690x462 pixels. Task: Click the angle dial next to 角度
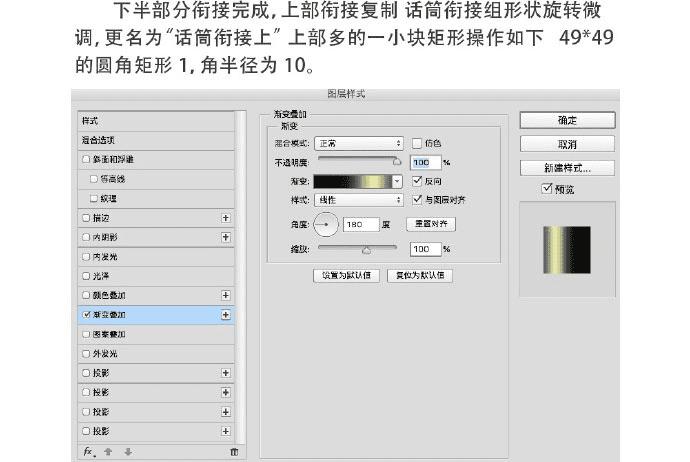tap(326, 224)
